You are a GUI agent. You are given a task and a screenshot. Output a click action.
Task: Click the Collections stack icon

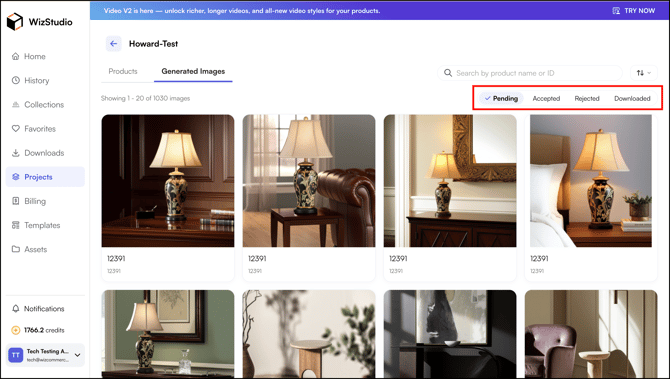tap(16, 105)
